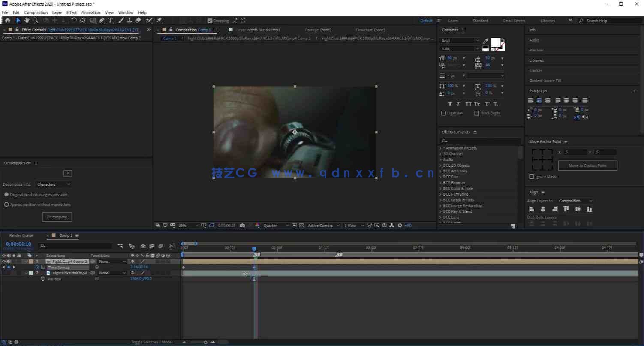Select Approx. position without expressions radio
Screen dimensions: 644x346
tap(6, 205)
